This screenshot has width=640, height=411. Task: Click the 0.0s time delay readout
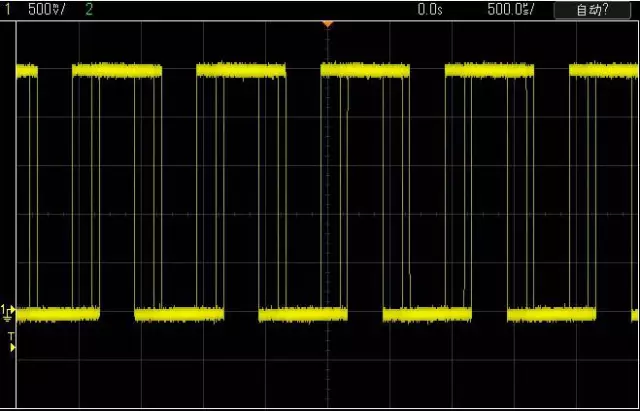(x=430, y=10)
